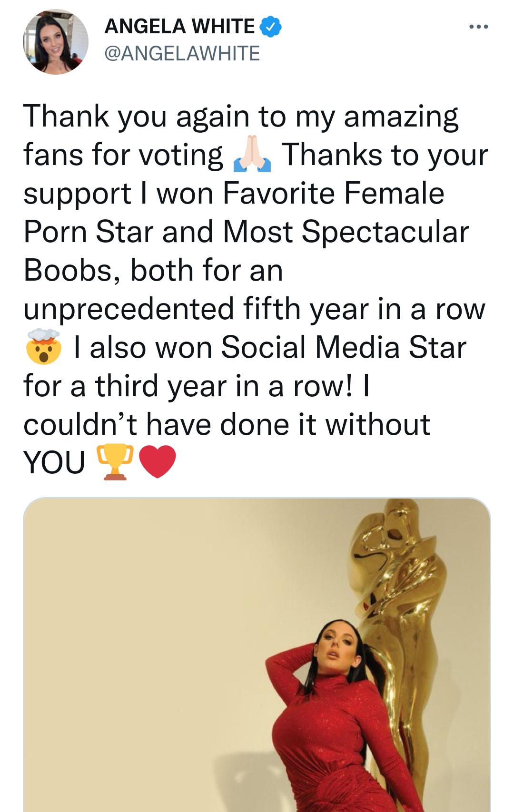Click the ANGELA WHITE display name
This screenshot has width=514, height=812.
tap(179, 27)
